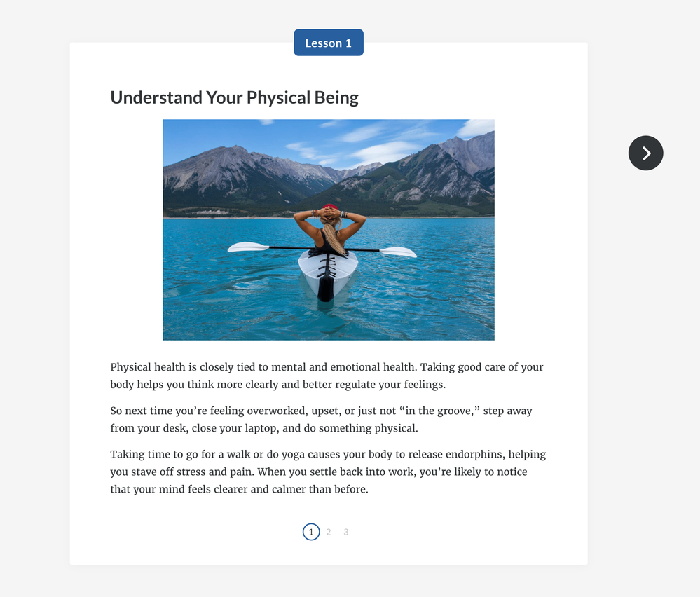Click the "Understand Your Physical Being" heading
The width and height of the screenshot is (700, 597).
234,97
